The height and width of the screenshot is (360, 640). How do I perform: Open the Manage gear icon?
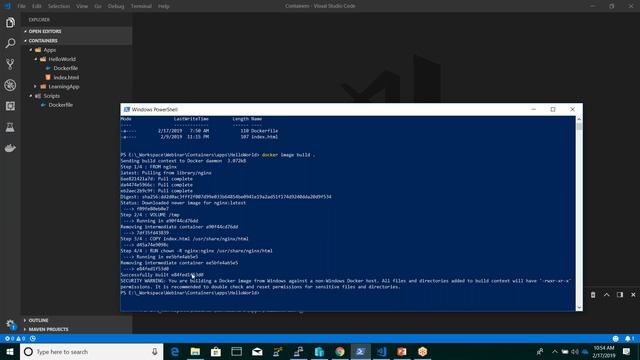tap(10, 324)
